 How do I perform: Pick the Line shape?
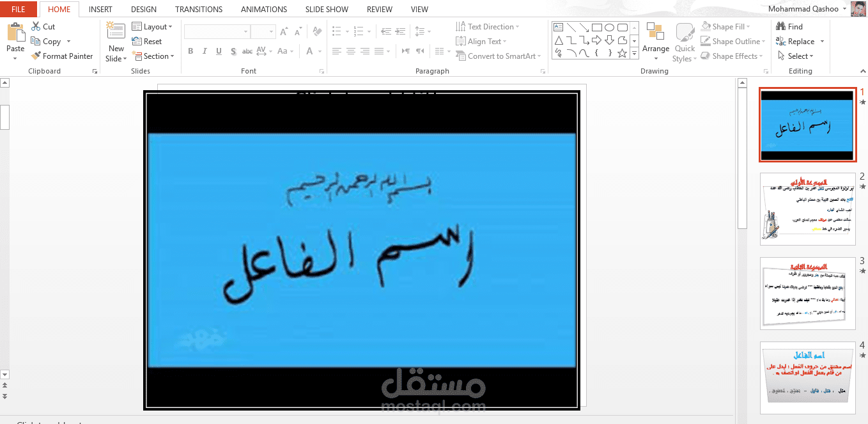pyautogui.click(x=571, y=27)
